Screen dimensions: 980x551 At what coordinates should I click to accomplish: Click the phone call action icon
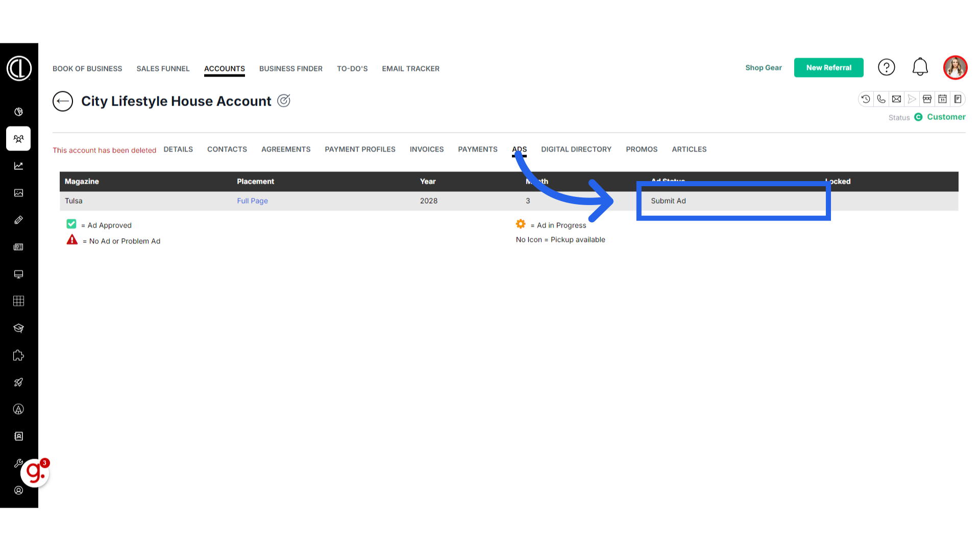click(x=881, y=99)
